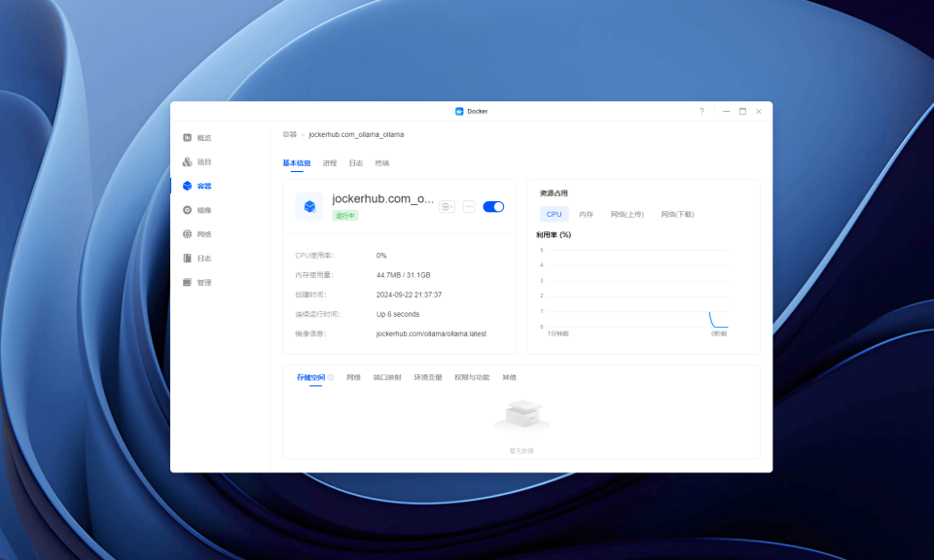Click the blue container cube icon tile
Screen dimensions: 934x560
pos(309,206)
